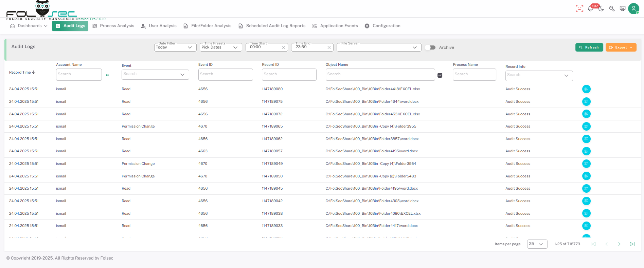The width and height of the screenshot is (644, 268).
Task: Change the items per page dropdown
Action: coord(537,244)
